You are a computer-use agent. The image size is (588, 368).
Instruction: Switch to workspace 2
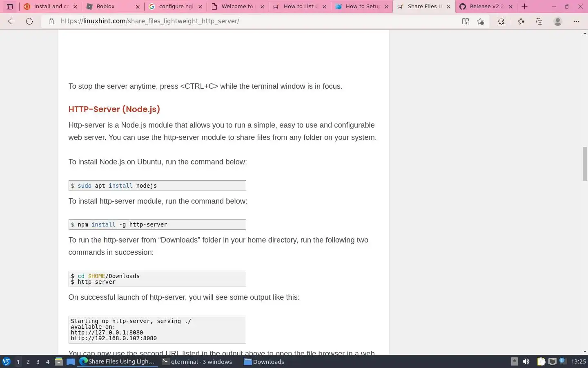[x=28, y=362]
